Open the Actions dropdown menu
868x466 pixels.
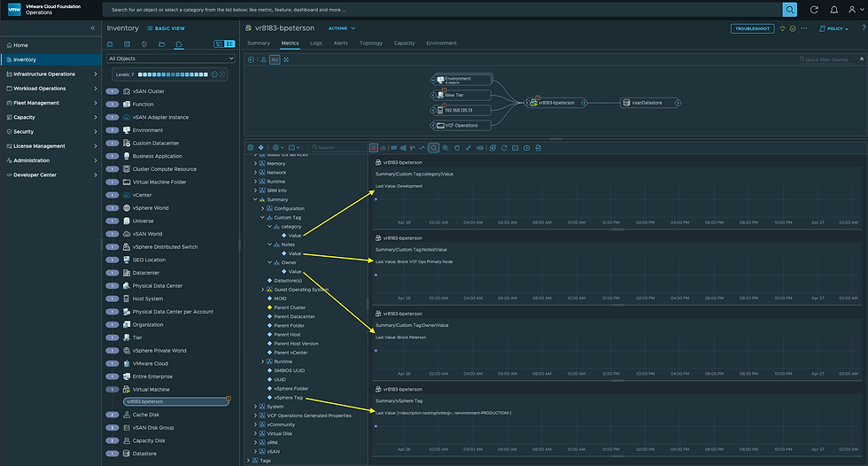pos(341,28)
